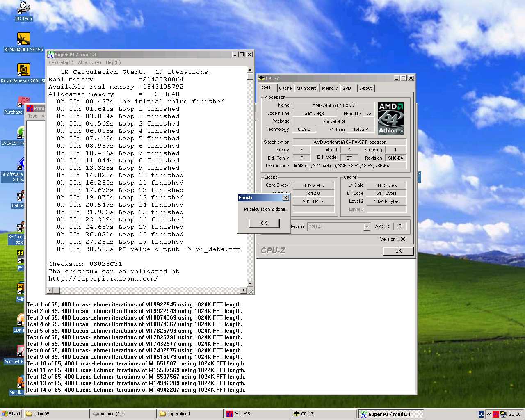525x420 pixels.
Task: Switch to the About tab in CPU-Z
Action: (366, 88)
